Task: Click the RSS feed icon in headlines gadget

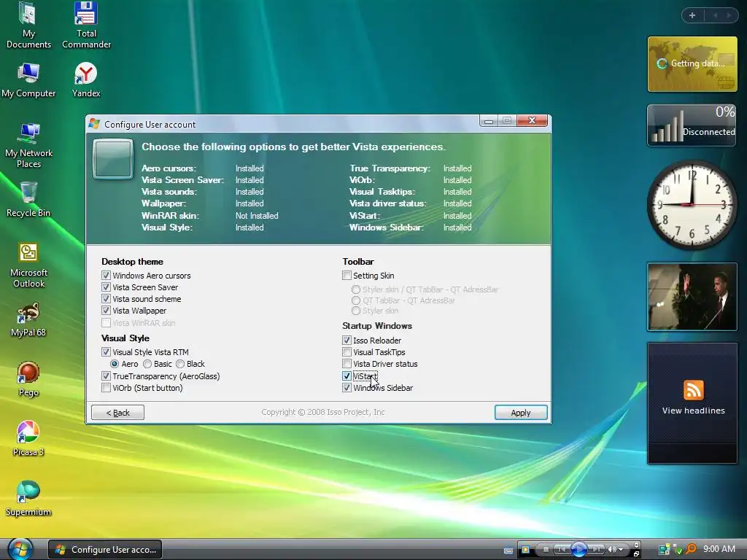Action: coord(693,390)
